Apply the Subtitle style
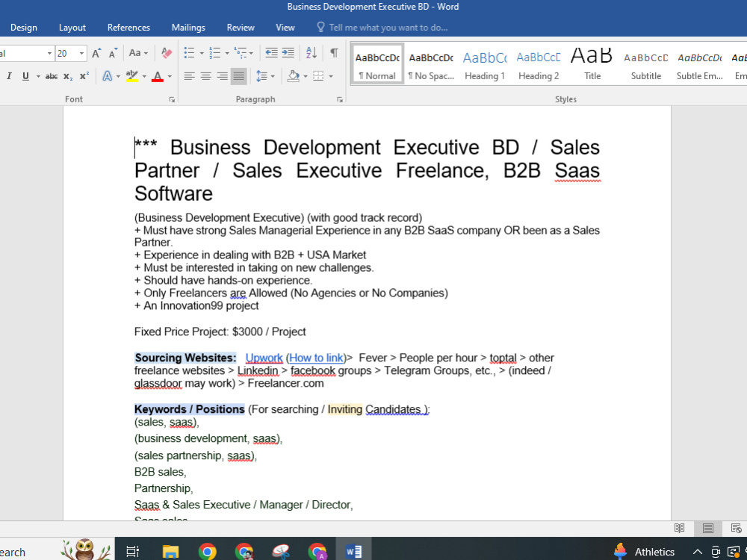 (x=646, y=65)
